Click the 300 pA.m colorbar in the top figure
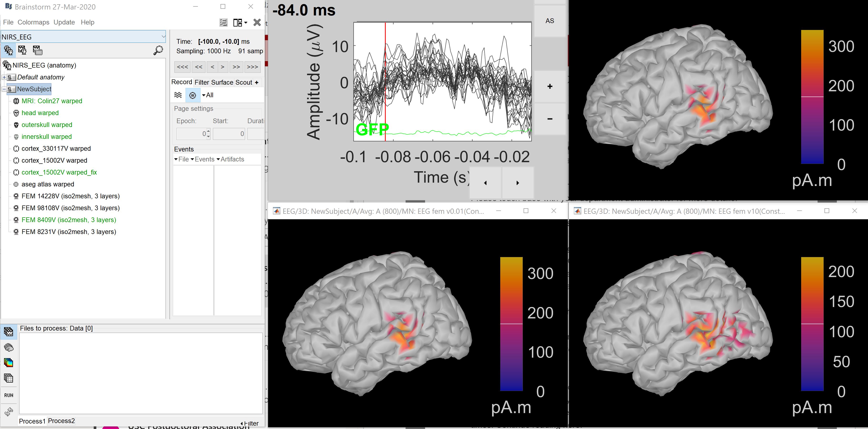This screenshot has width=868, height=429. [812, 97]
